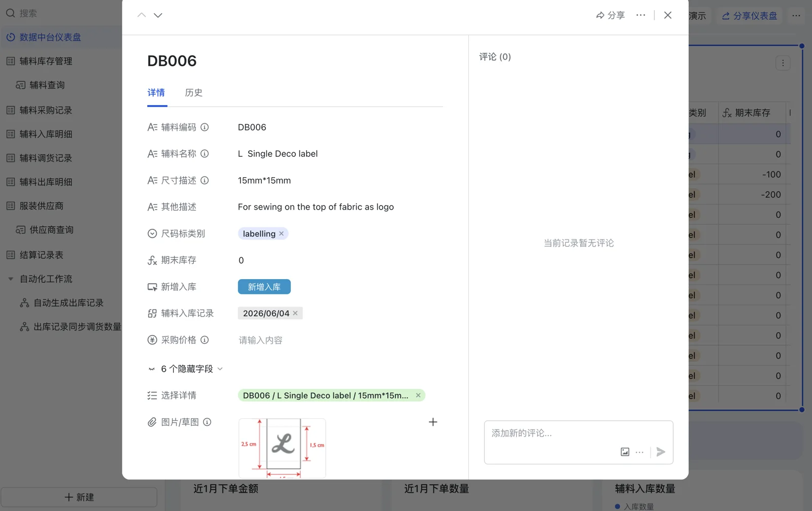
Task: Open more comment options ellipsis
Action: click(x=639, y=452)
